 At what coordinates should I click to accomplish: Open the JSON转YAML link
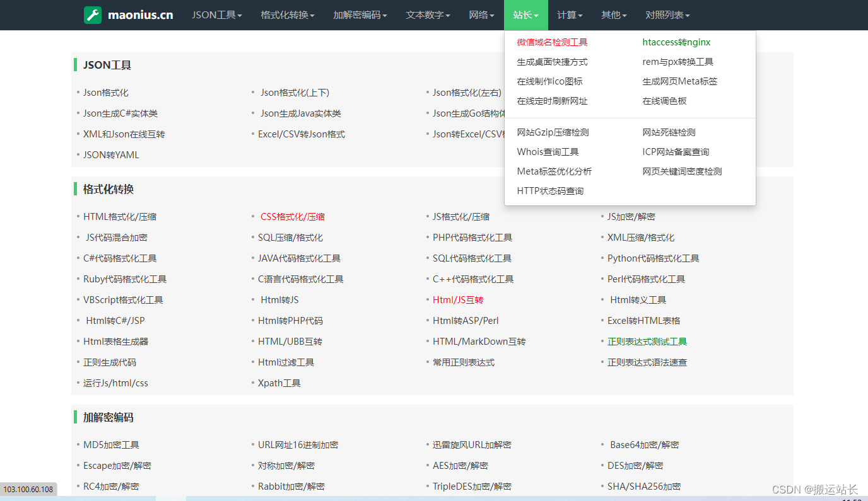(111, 155)
